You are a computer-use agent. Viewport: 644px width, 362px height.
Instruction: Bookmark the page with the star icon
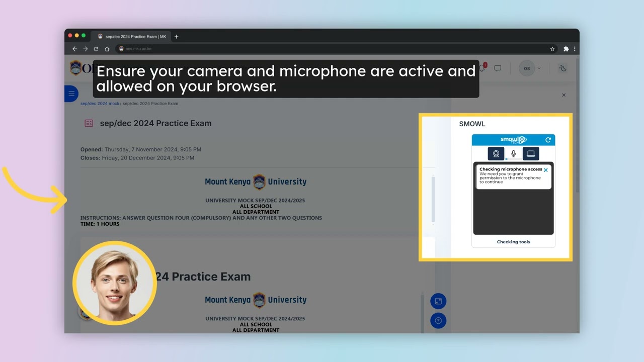pos(552,49)
